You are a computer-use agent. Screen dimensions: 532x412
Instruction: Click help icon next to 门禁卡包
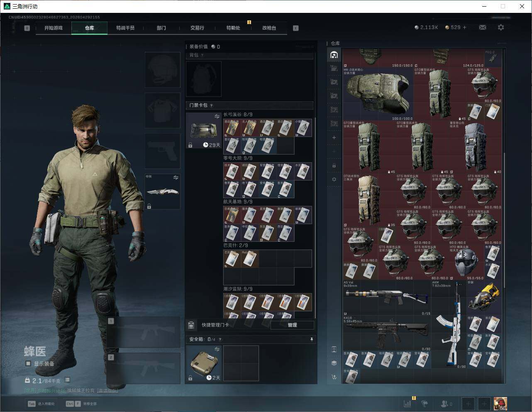click(x=212, y=105)
